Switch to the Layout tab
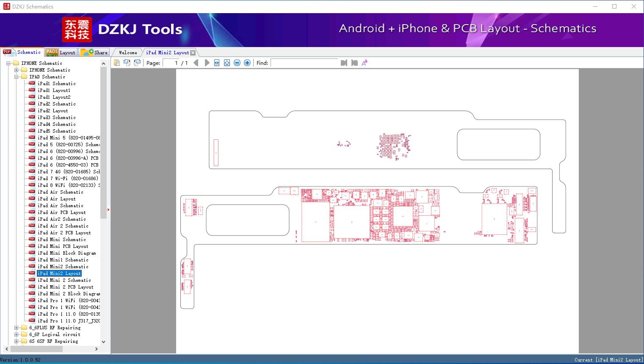Viewport: 644px width, 364px height. 61,52
